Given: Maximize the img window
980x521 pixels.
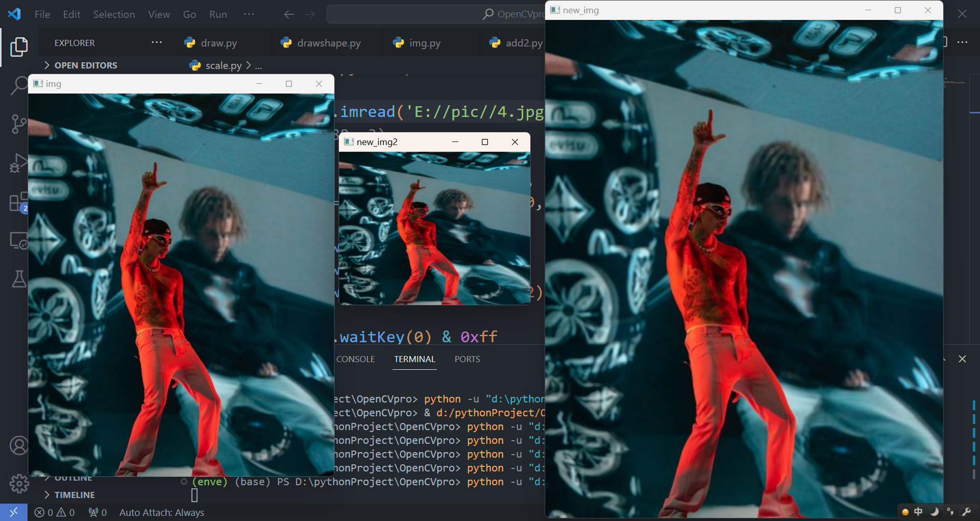Looking at the screenshot, I should point(289,84).
